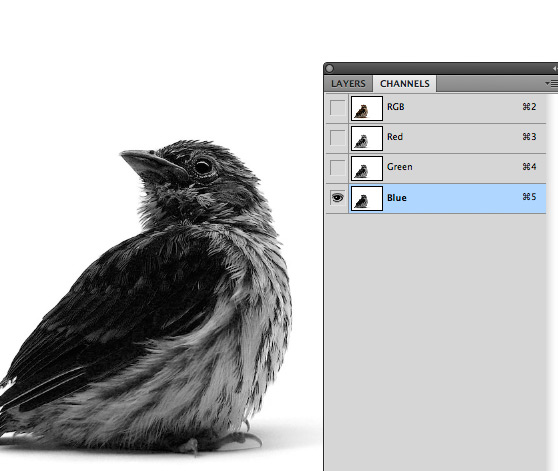
Task: Select the RGB channel name
Action: [x=396, y=107]
